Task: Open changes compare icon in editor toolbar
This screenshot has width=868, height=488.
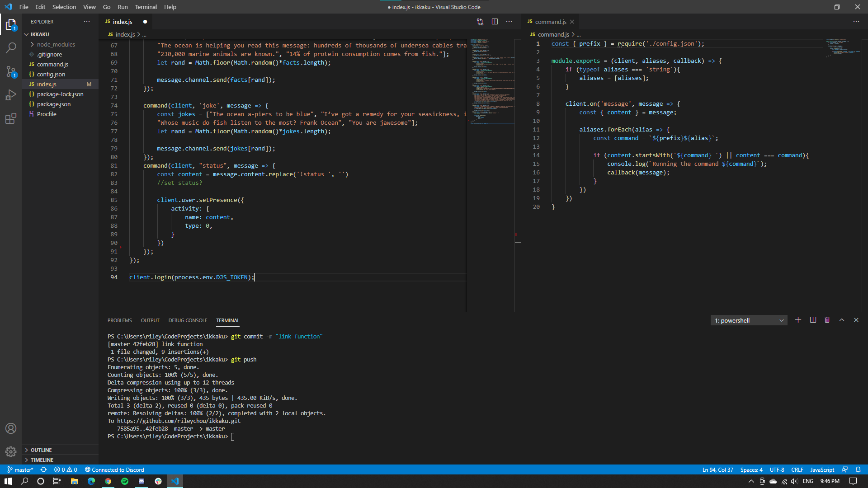Action: [x=480, y=22]
